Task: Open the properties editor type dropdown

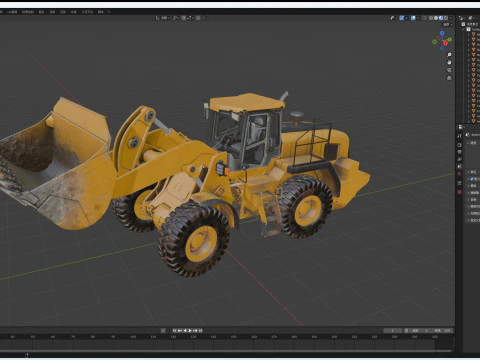Action: tap(461, 127)
